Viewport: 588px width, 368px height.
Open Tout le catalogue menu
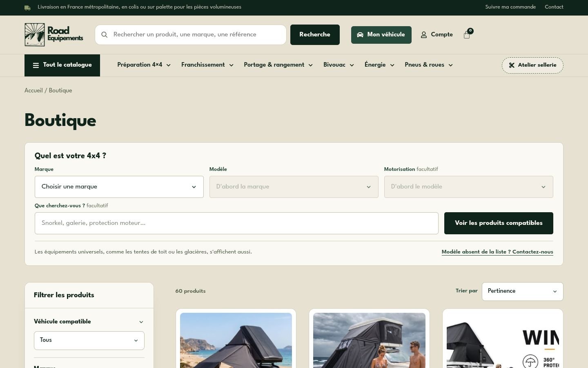tap(62, 65)
